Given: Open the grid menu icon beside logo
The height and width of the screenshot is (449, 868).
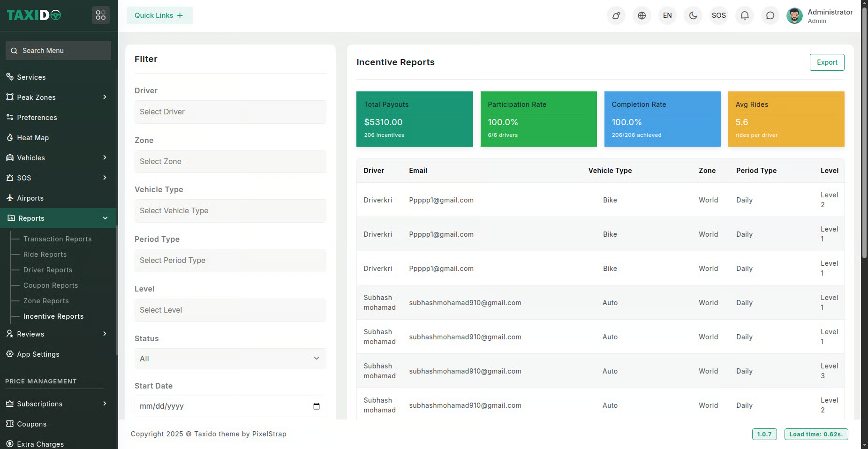Looking at the screenshot, I should [x=101, y=15].
